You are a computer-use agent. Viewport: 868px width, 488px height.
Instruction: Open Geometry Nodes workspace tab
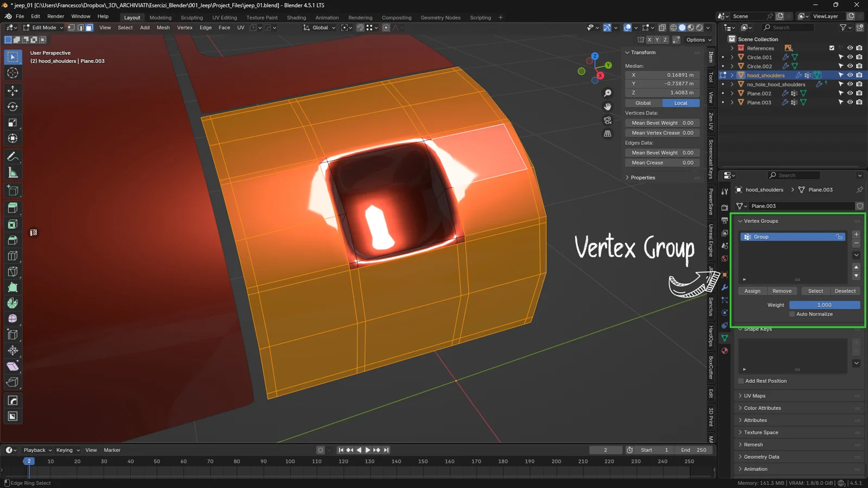click(441, 17)
